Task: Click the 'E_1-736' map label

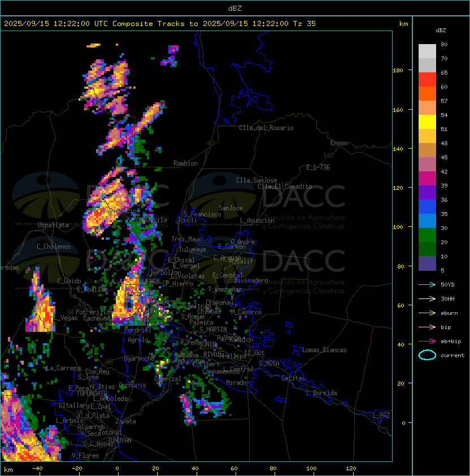Action: point(318,167)
